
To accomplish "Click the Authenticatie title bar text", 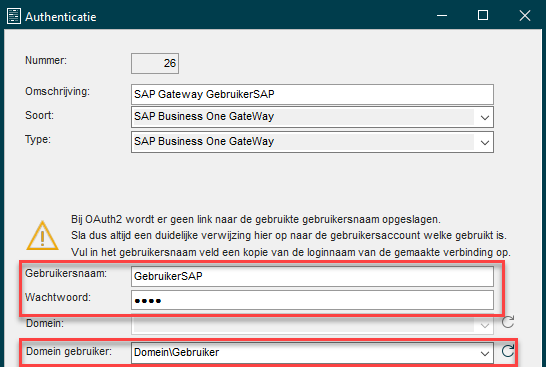I will click(61, 17).
